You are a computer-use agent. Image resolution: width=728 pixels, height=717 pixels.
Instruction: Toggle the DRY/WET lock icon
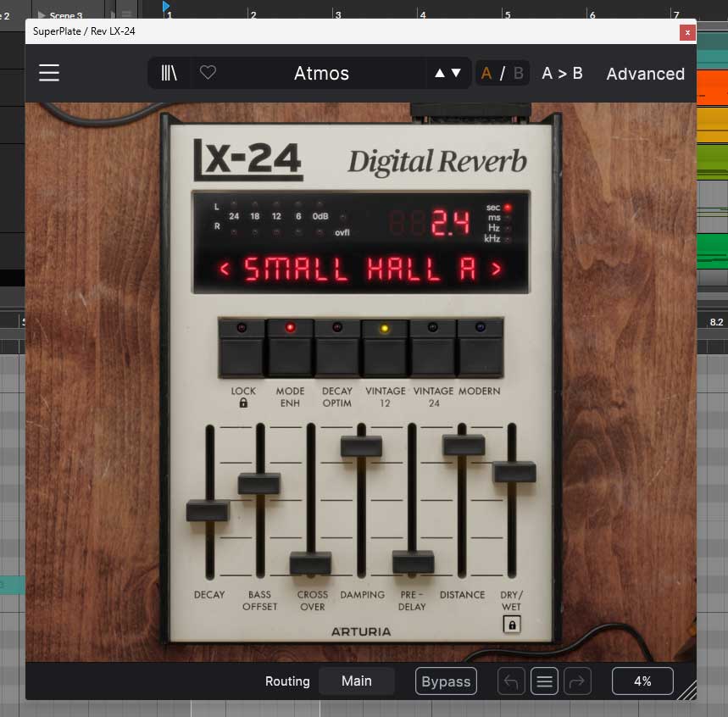512,625
